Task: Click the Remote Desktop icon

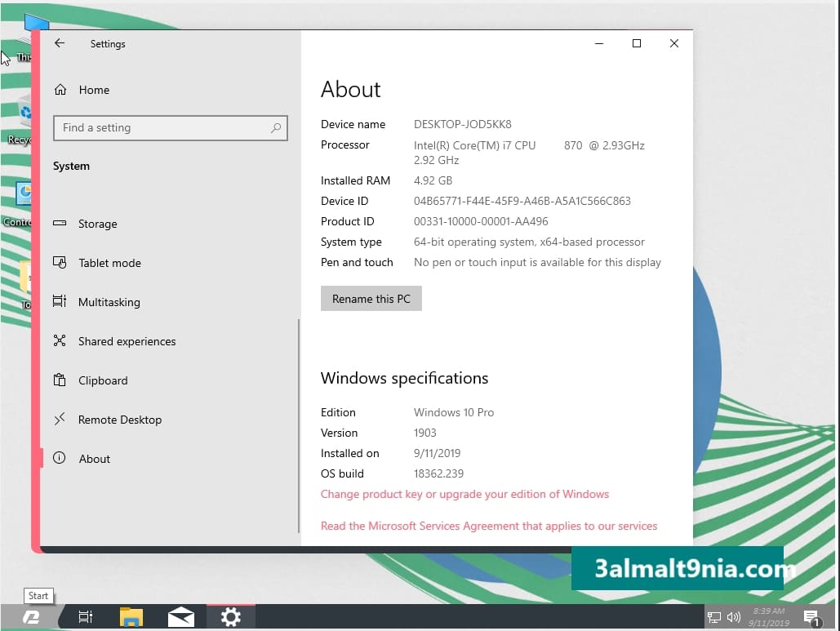Action: 60,419
